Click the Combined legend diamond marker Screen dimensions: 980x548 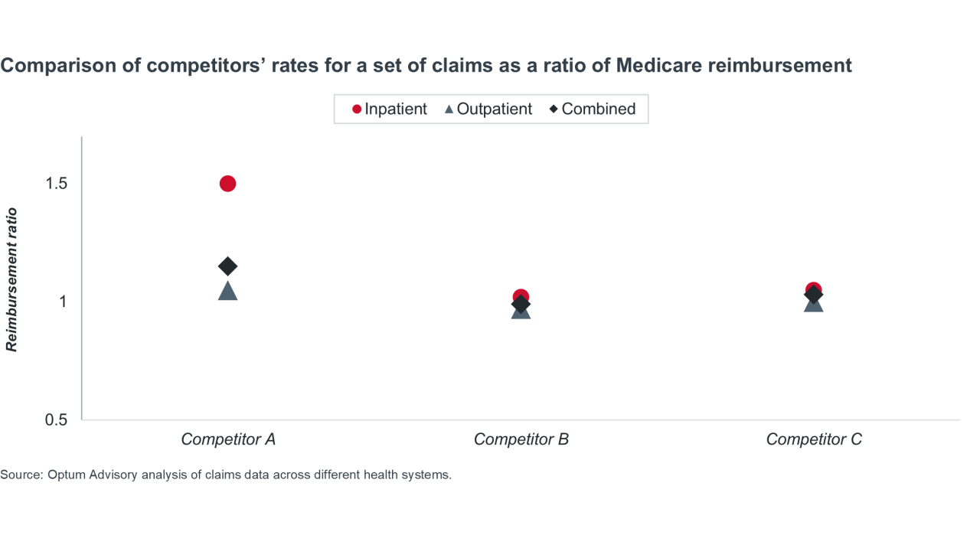(554, 109)
